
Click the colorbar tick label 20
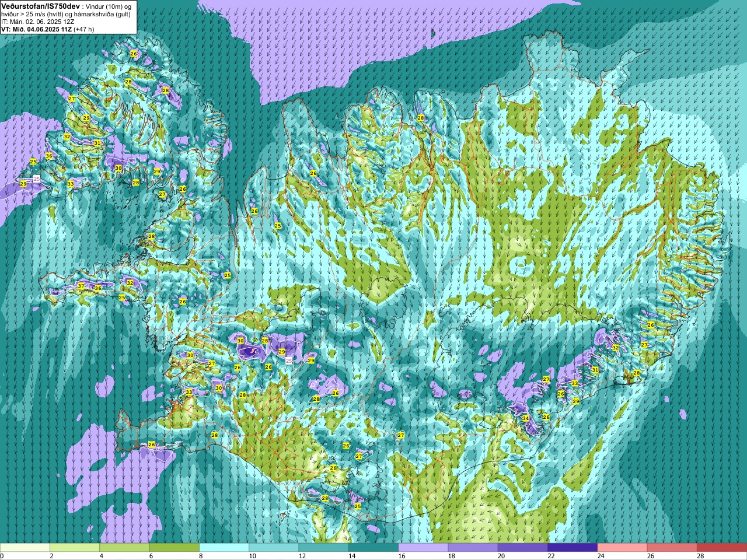tap(501, 556)
